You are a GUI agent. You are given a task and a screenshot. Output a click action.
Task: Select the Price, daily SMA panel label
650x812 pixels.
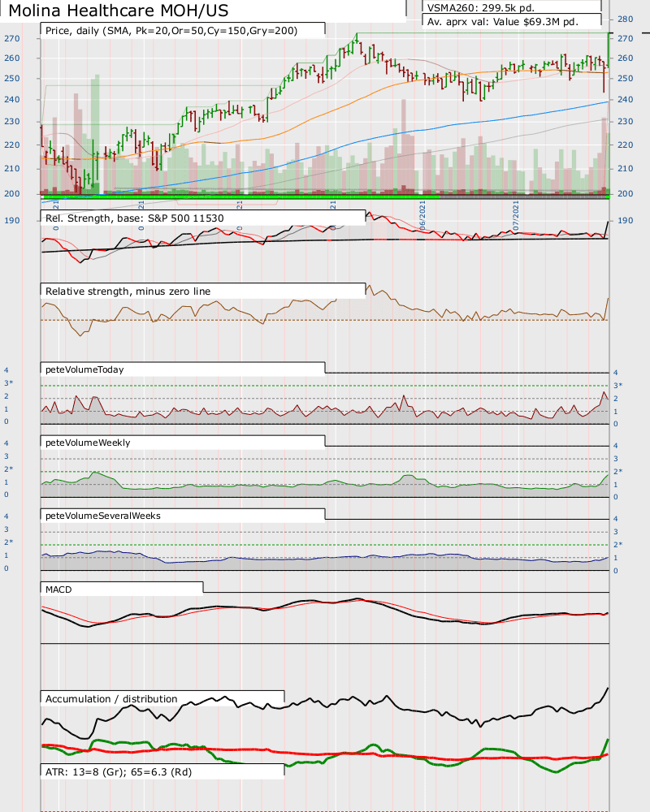click(x=171, y=31)
